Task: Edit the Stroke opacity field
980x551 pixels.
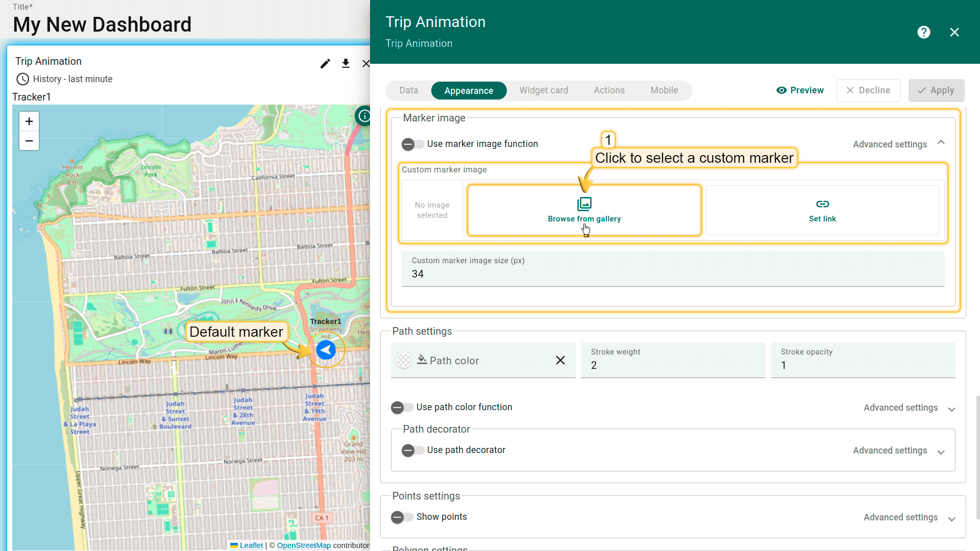Action: coord(863,360)
